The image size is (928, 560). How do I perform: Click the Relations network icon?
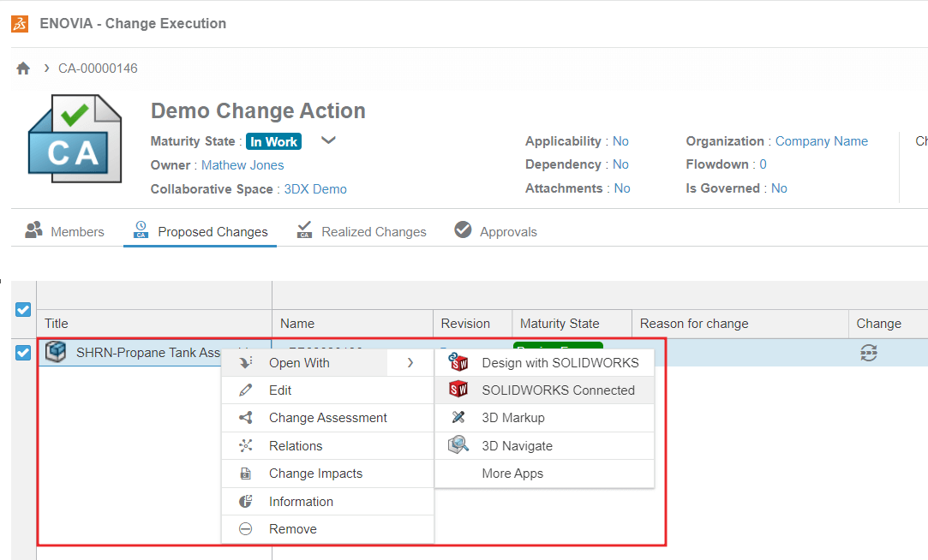tap(246, 445)
